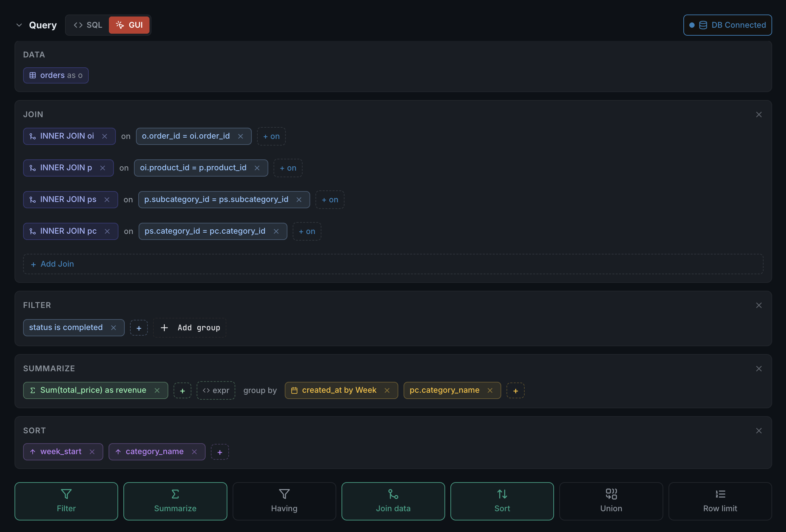
Task: Click the Row limit step button
Action: coord(720,501)
